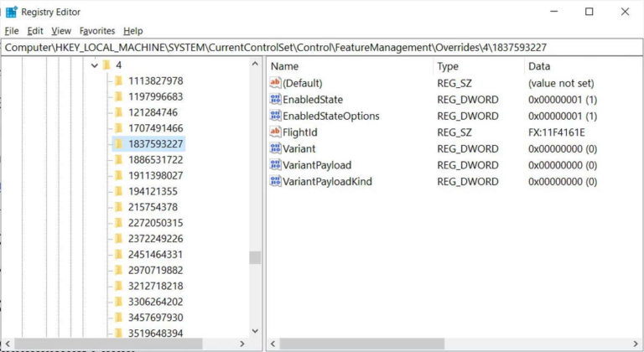Select registry key 3306264202 in tree
Image resolution: width=644 pixels, height=352 pixels.
[155, 302]
